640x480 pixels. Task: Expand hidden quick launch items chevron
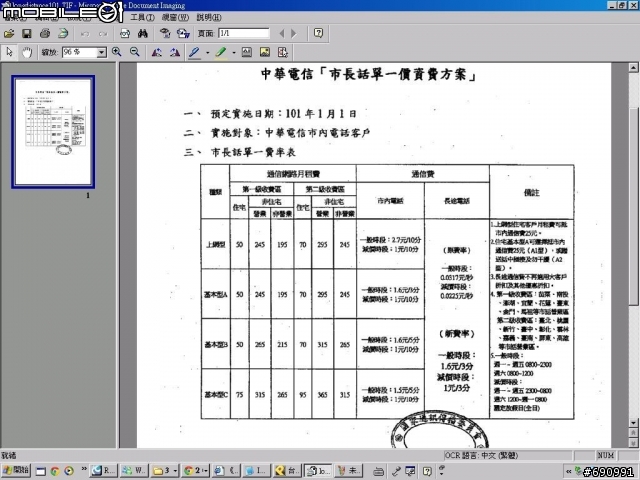[x=84, y=469]
